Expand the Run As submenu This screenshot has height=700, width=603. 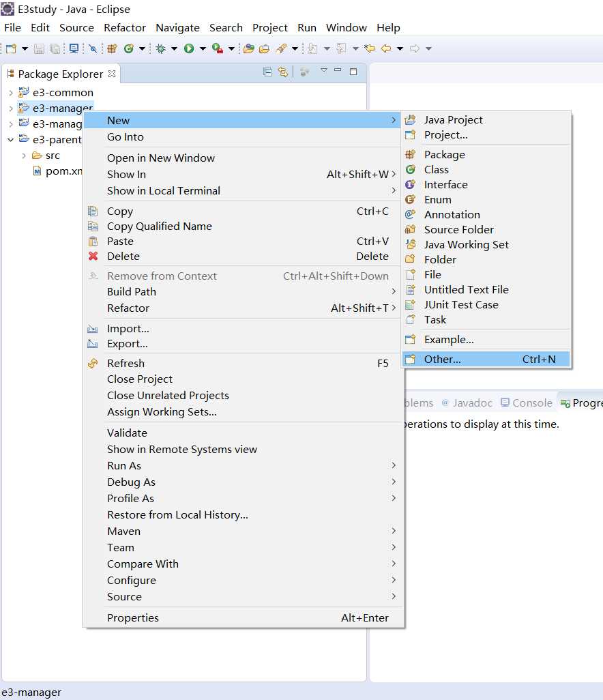(x=244, y=465)
